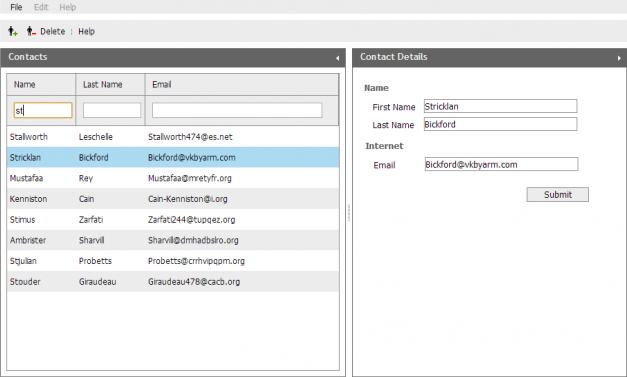Click the First Name field in Contact Details
Screen dimensions: 627x377
pyautogui.click(x=501, y=106)
